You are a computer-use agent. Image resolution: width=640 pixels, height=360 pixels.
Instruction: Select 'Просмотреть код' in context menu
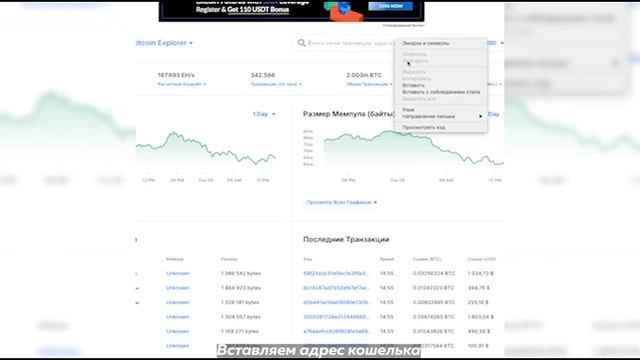tap(424, 127)
